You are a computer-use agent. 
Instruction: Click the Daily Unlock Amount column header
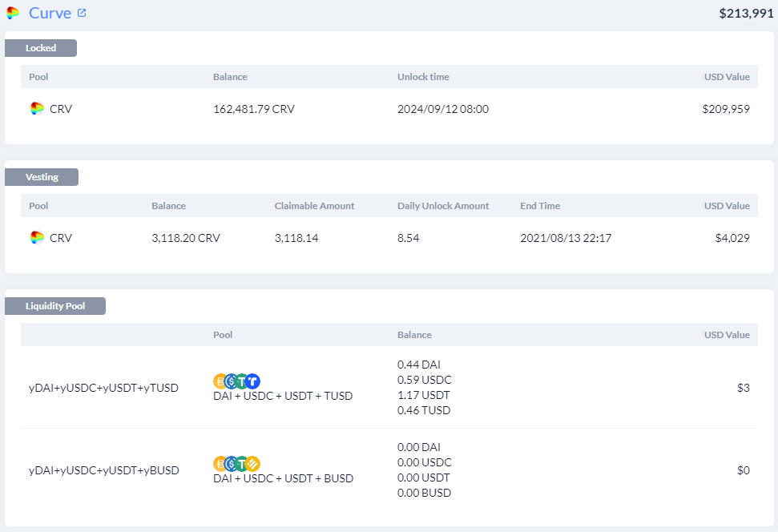[x=443, y=206]
